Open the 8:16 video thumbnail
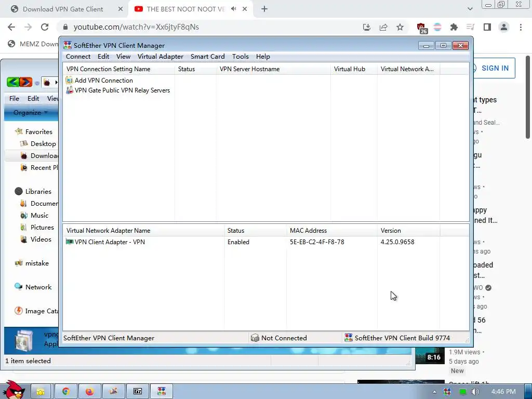The height and width of the screenshot is (399, 532). point(430,355)
